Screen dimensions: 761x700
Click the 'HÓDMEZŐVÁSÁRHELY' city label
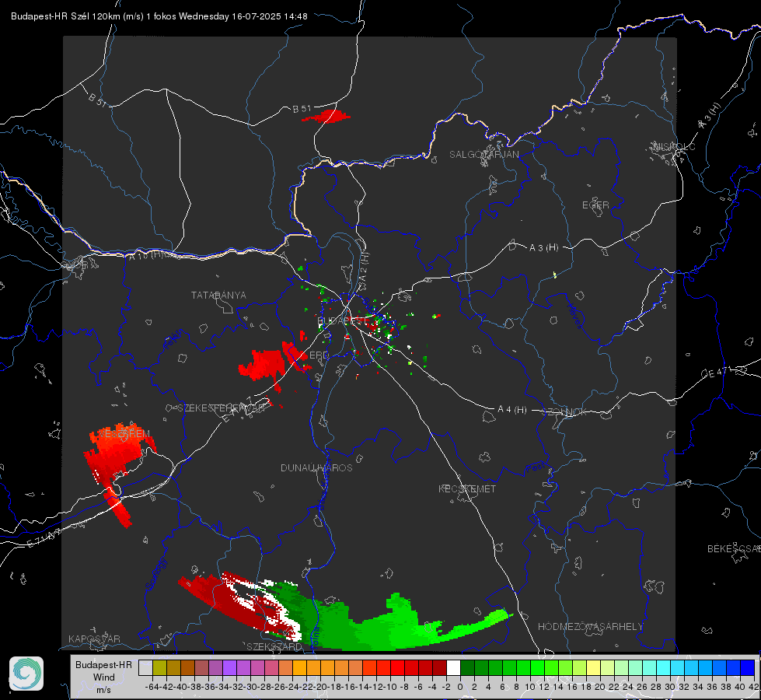[x=590, y=626]
